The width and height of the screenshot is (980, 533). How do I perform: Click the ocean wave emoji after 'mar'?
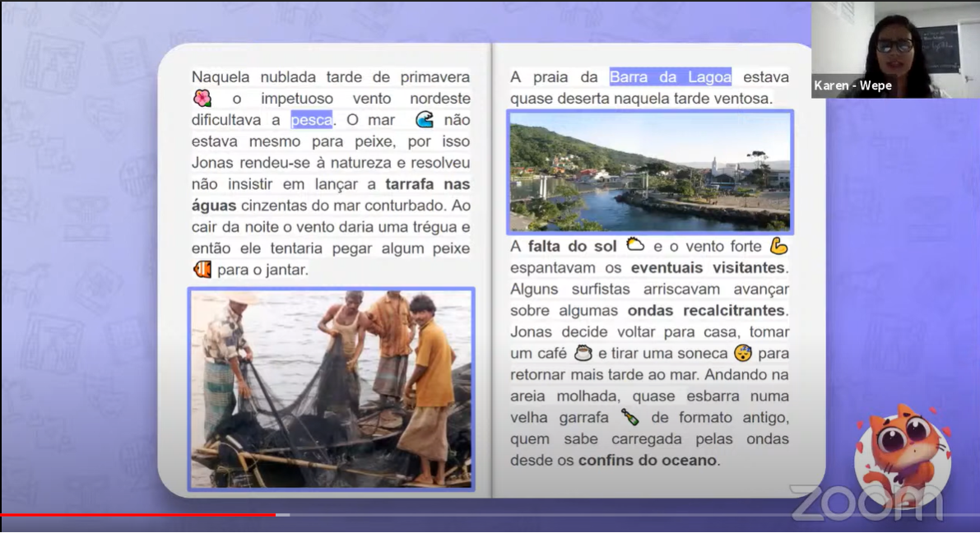coord(424,120)
